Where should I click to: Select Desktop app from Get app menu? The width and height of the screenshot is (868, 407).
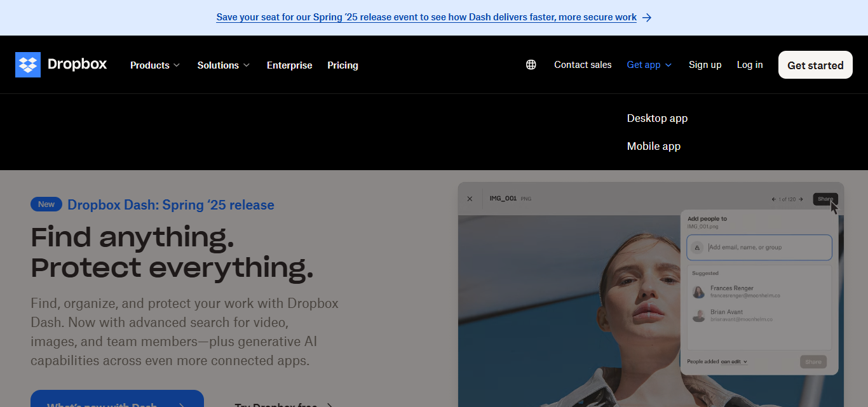[x=657, y=118]
